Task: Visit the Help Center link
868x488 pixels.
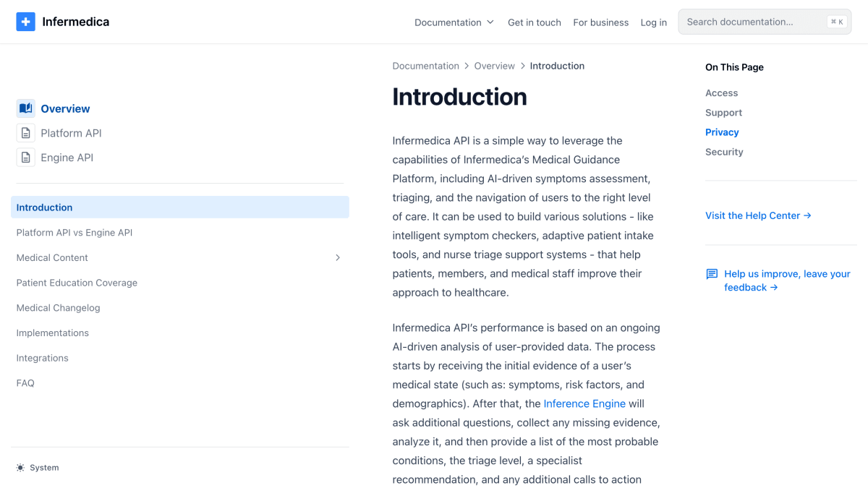Action: [758, 215]
